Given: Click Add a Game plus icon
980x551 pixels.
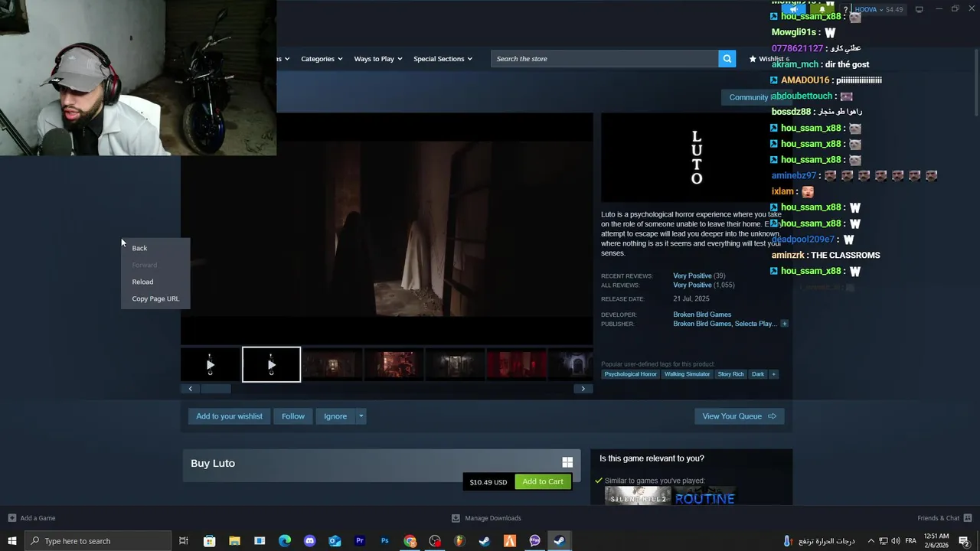Looking at the screenshot, I should coord(11,518).
